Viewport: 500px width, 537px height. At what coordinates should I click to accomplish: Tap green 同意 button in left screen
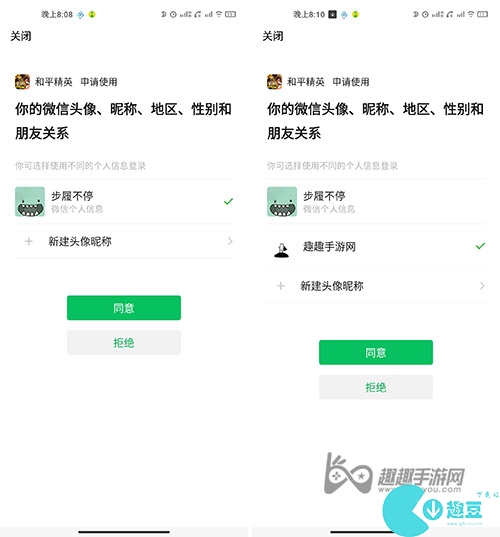point(124,308)
